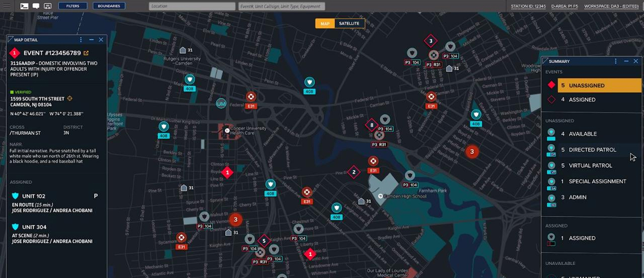
Task: Click Cooper University Health Care hospital marker
Action: [227, 131]
